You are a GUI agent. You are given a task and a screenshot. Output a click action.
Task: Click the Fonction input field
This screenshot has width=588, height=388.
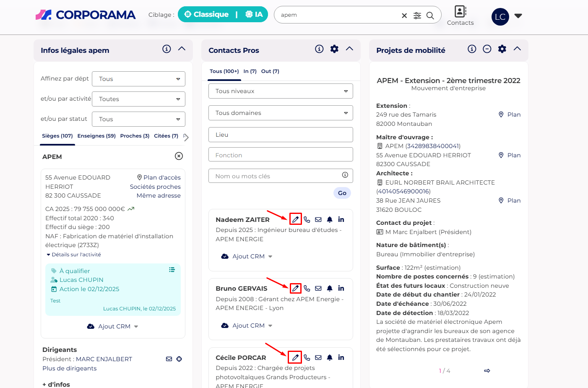[281, 155]
